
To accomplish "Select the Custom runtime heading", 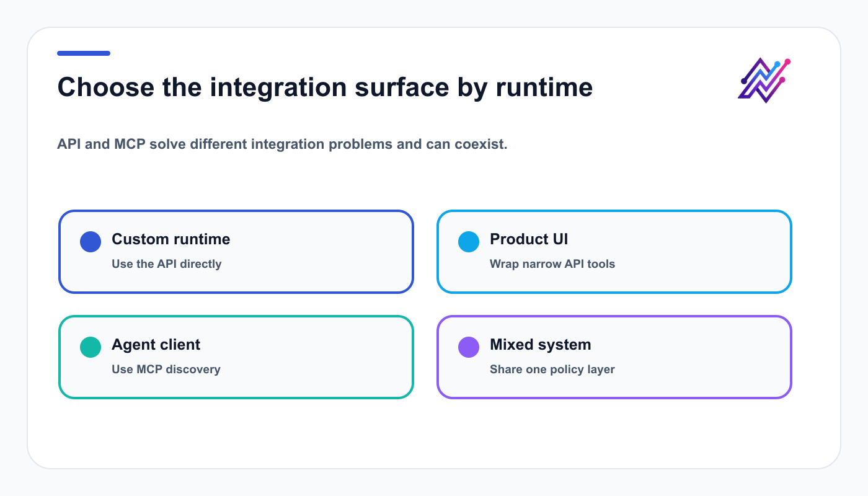I will [x=171, y=239].
